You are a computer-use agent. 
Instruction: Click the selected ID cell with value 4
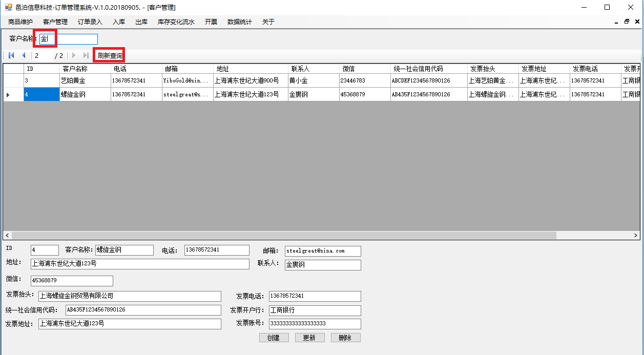click(41, 94)
